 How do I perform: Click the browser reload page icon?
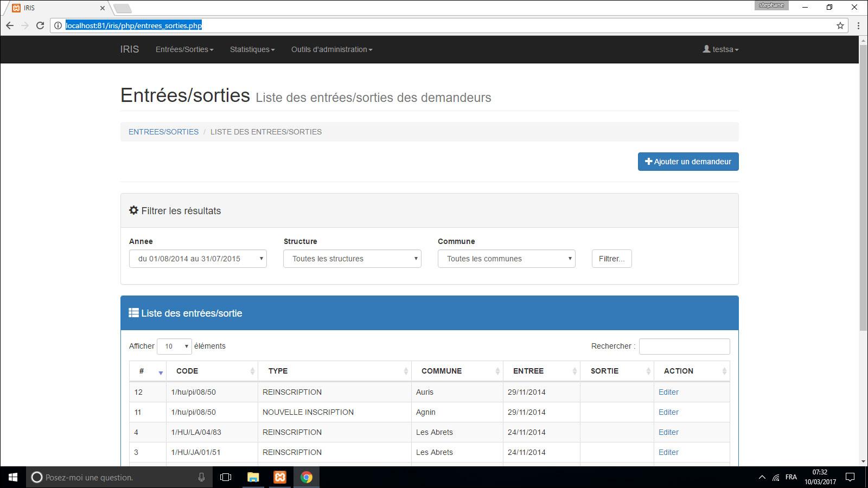coord(40,25)
